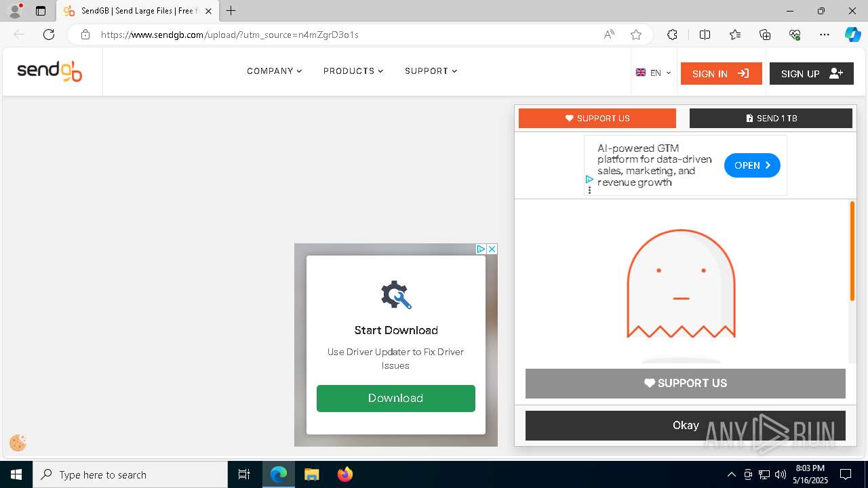Screen dimensions: 868x488
Task: Open notification center icon
Action: pos(846,474)
